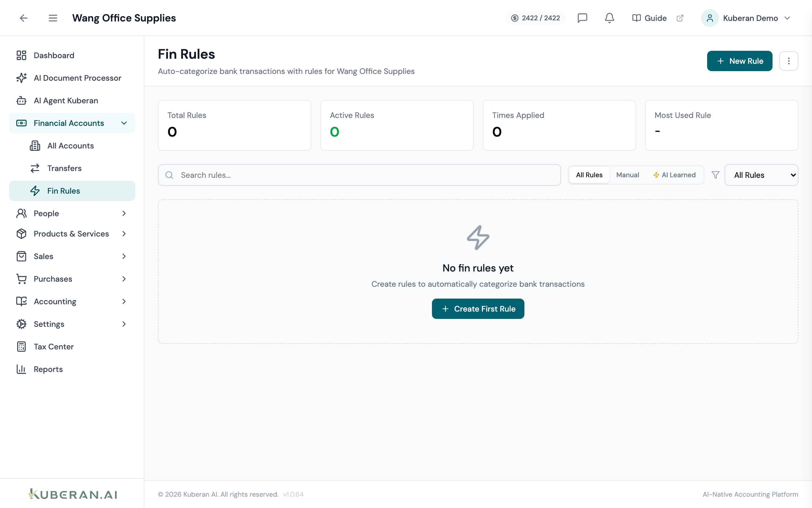Click the Settings gear icon

pos(21,324)
